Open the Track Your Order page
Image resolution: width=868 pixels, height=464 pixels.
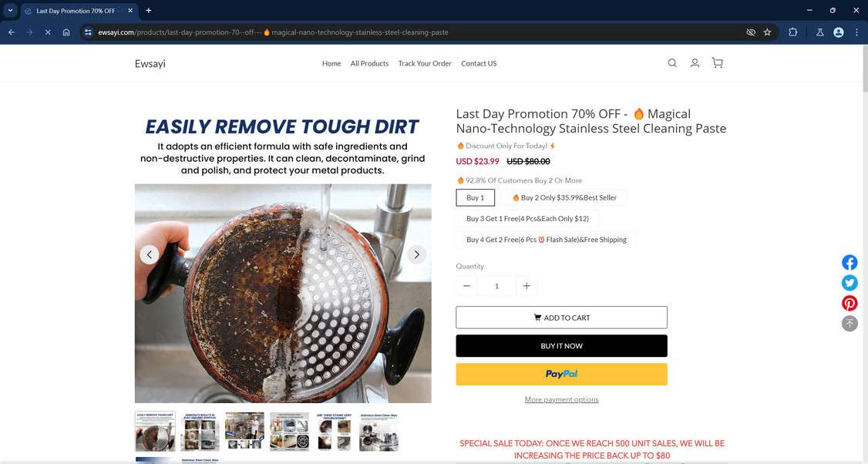[425, 64]
